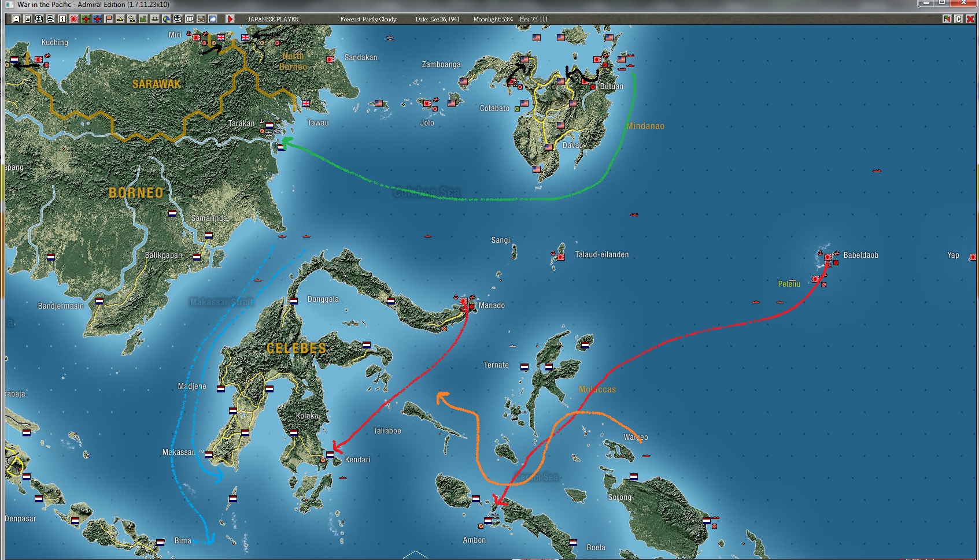Select the US flag base at Davao
Screen dimensions: 979x560
pos(549,147)
